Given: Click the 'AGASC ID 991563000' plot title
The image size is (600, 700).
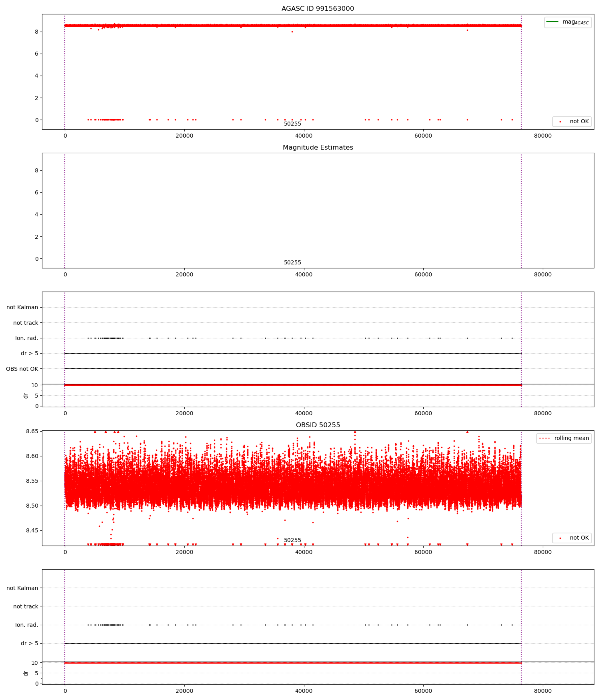Looking at the screenshot, I should (318, 8).
